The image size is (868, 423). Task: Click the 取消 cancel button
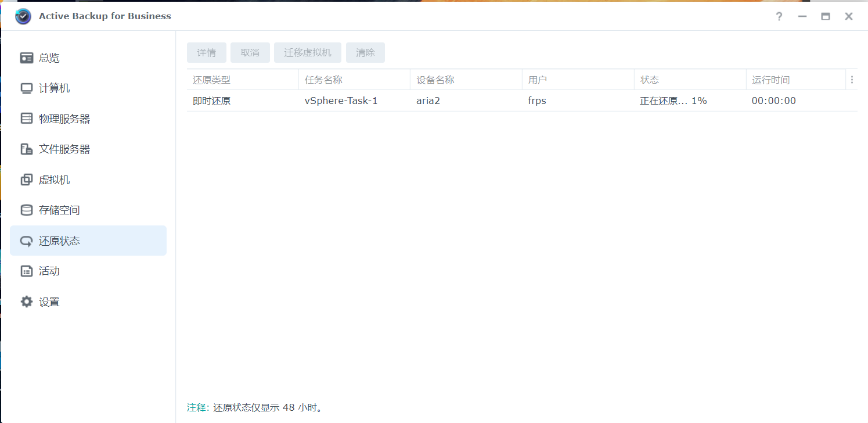click(250, 52)
